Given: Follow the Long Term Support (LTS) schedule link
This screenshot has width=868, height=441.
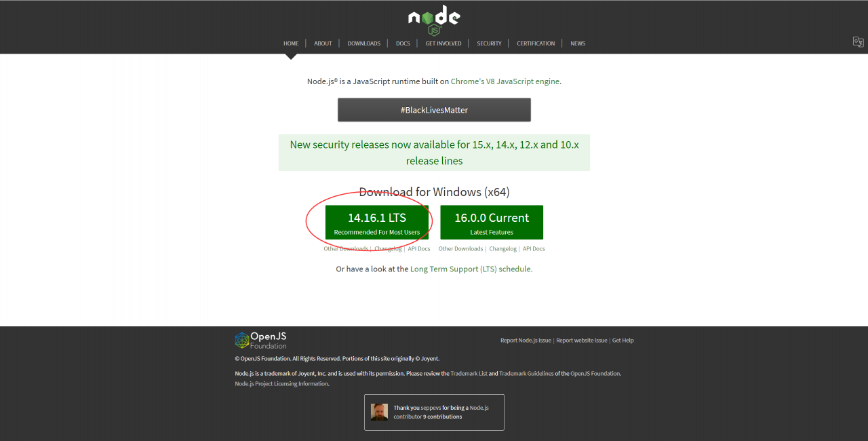Looking at the screenshot, I should pos(471,269).
